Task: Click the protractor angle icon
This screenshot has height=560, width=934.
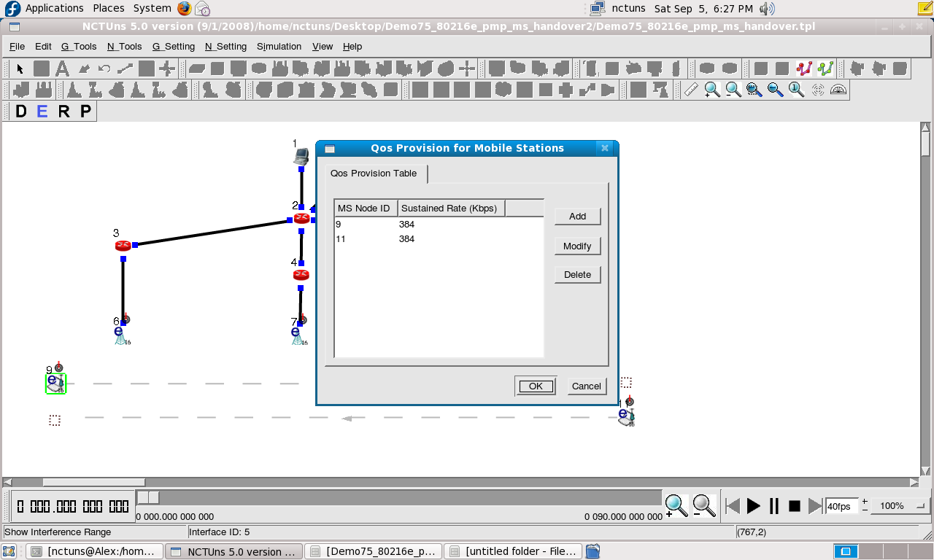Action: 839,90
